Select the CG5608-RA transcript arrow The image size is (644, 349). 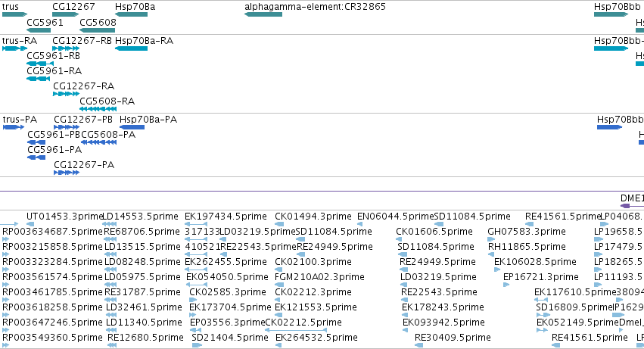click(98, 109)
